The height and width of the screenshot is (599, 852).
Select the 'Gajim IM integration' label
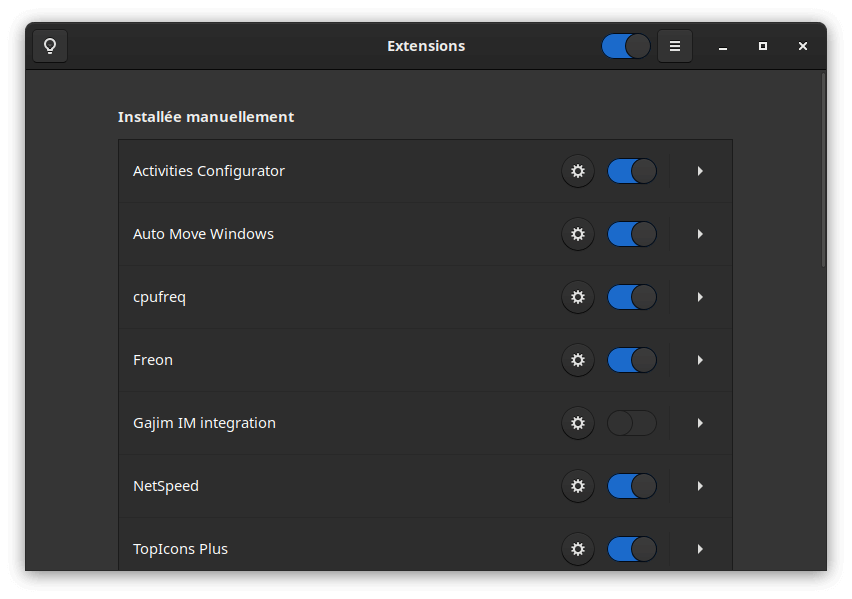pyautogui.click(x=204, y=423)
